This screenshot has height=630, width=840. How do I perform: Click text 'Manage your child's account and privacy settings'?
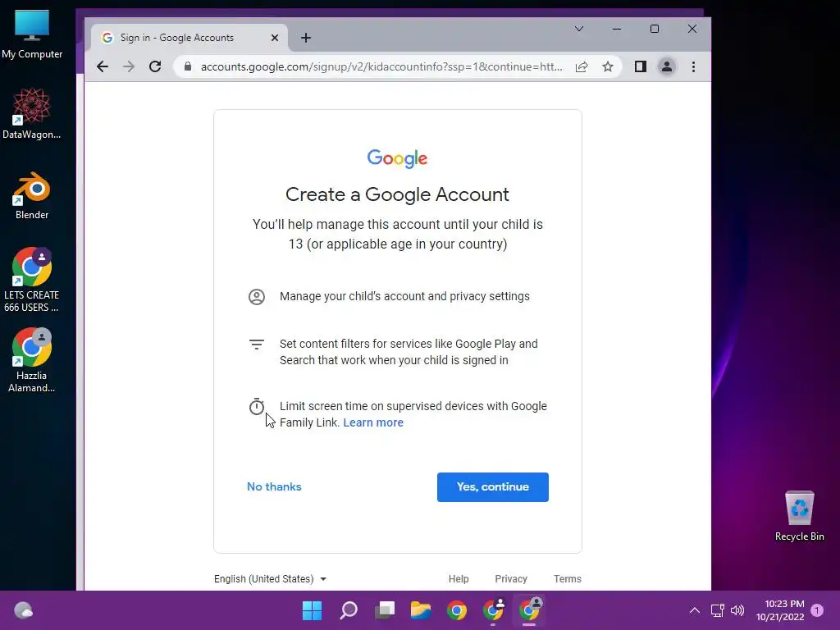404,296
